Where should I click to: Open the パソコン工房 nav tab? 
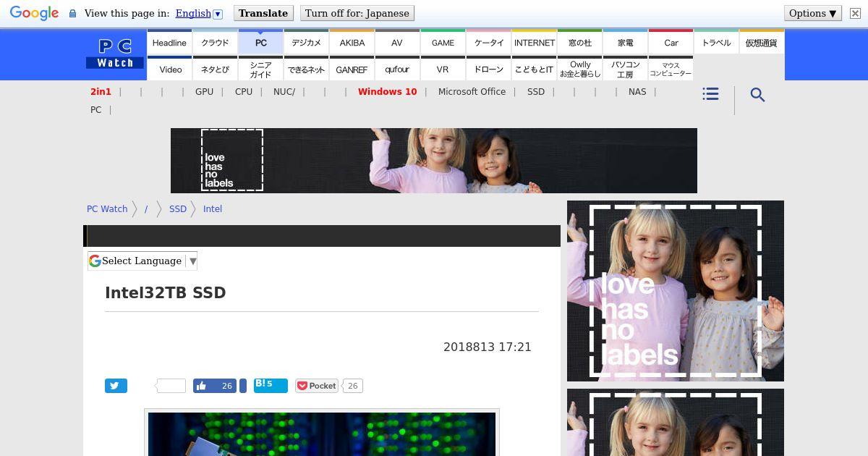tap(626, 69)
